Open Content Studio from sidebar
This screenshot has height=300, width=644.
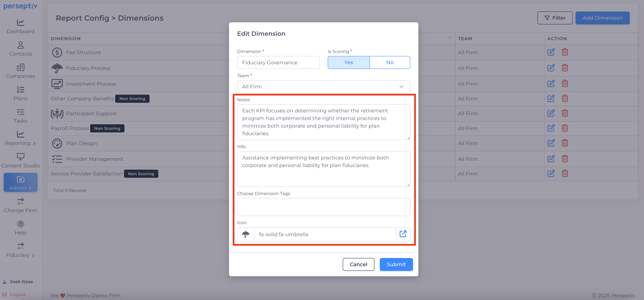coord(20,161)
